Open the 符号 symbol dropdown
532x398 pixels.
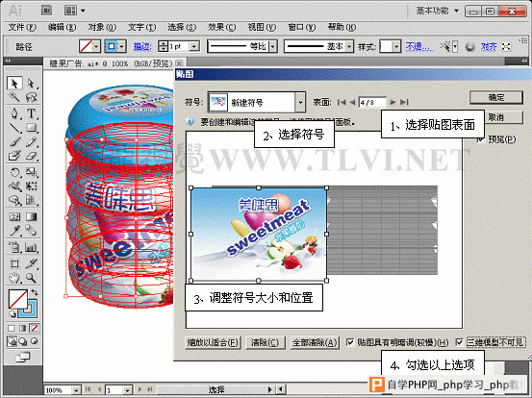click(300, 102)
